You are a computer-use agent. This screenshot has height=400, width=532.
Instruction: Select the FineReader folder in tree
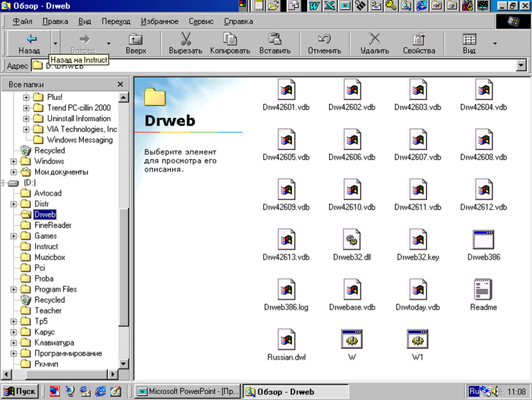53,225
